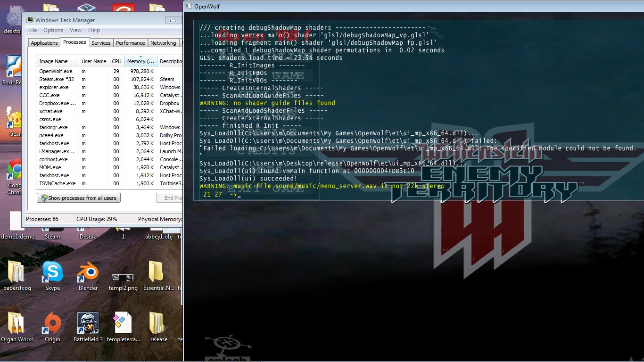Click the OpenWolf window title icon

tap(188, 6)
